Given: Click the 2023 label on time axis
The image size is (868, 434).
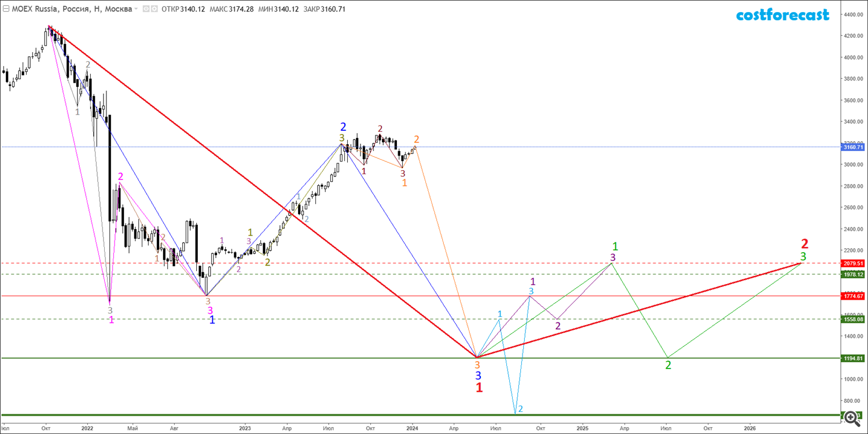Looking at the screenshot, I should coord(245,428).
